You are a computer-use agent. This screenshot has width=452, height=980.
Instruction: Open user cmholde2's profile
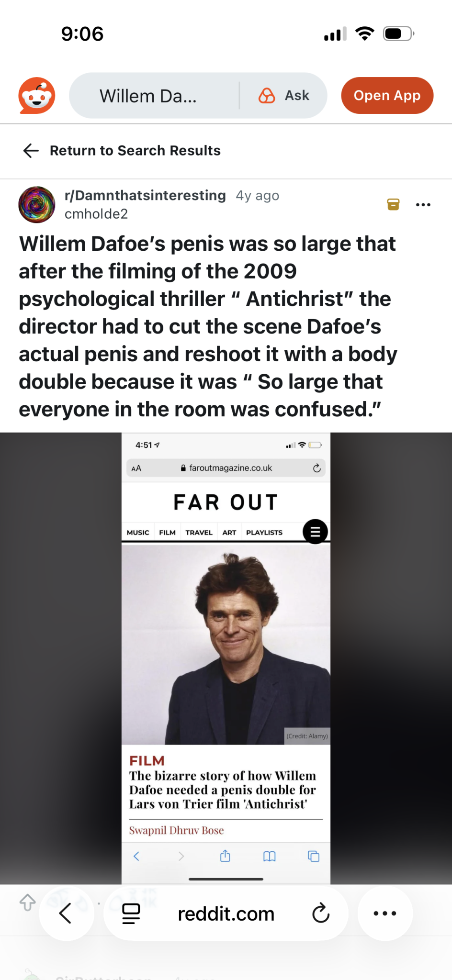click(x=96, y=214)
